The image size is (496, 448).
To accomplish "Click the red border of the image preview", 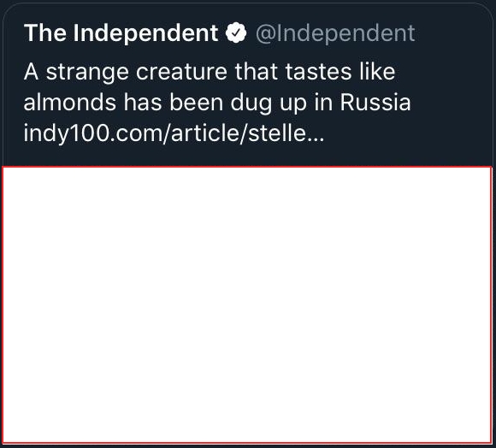I will point(247,167).
